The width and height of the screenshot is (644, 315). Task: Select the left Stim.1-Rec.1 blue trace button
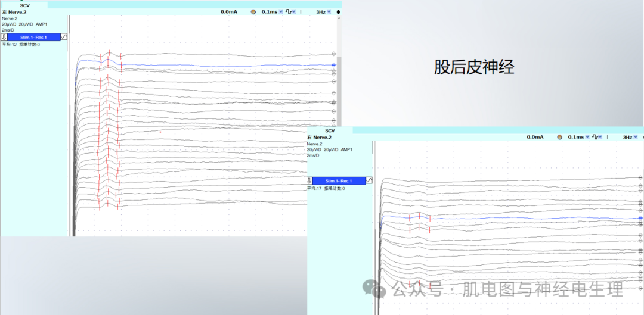[x=33, y=37]
